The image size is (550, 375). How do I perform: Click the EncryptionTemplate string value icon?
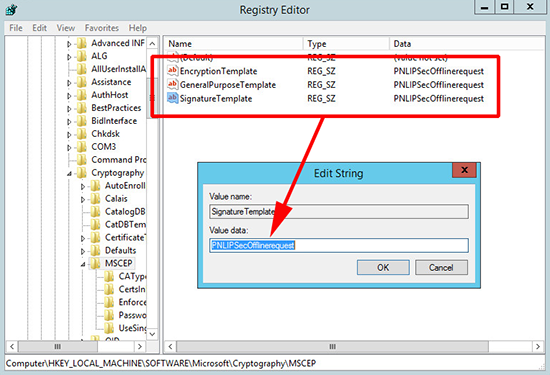tap(172, 71)
